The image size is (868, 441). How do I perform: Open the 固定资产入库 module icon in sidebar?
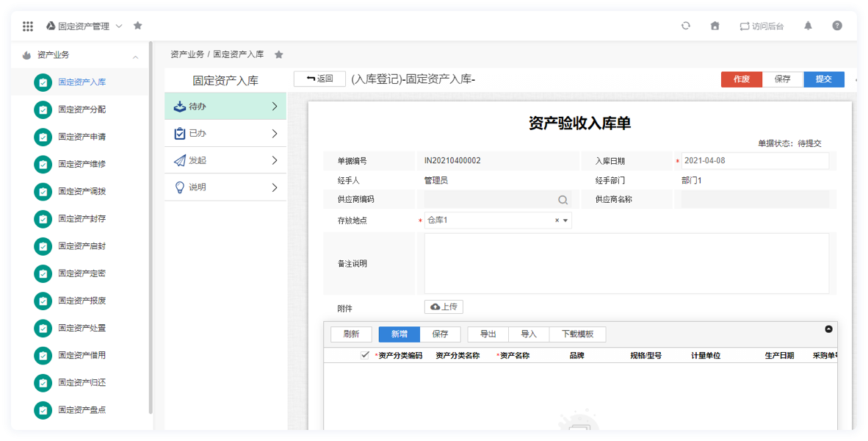coord(43,82)
